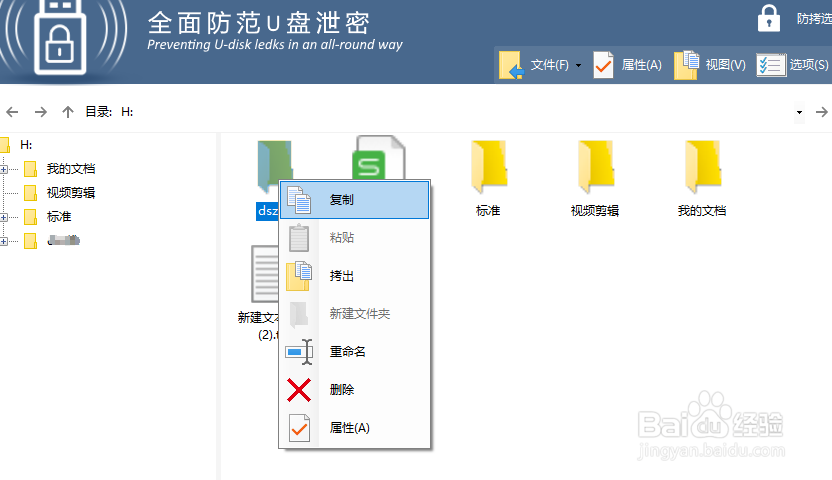Click the New Folder (新建文件夹) icon

299,314
